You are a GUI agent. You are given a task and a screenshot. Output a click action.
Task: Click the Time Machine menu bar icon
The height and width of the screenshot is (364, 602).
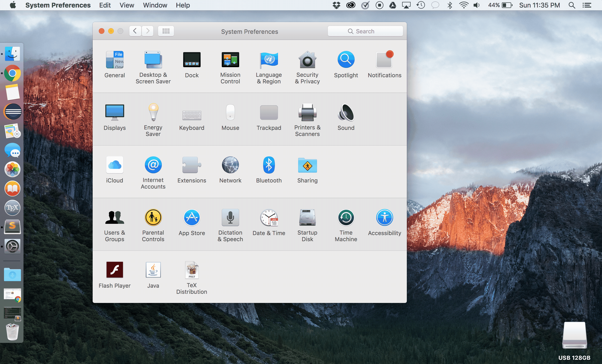click(421, 5)
